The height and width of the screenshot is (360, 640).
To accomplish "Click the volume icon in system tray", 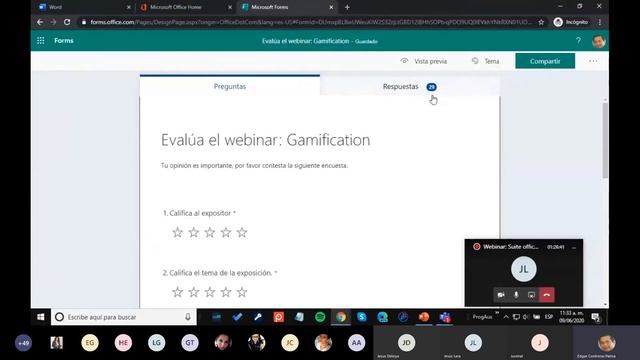I will 526,317.
